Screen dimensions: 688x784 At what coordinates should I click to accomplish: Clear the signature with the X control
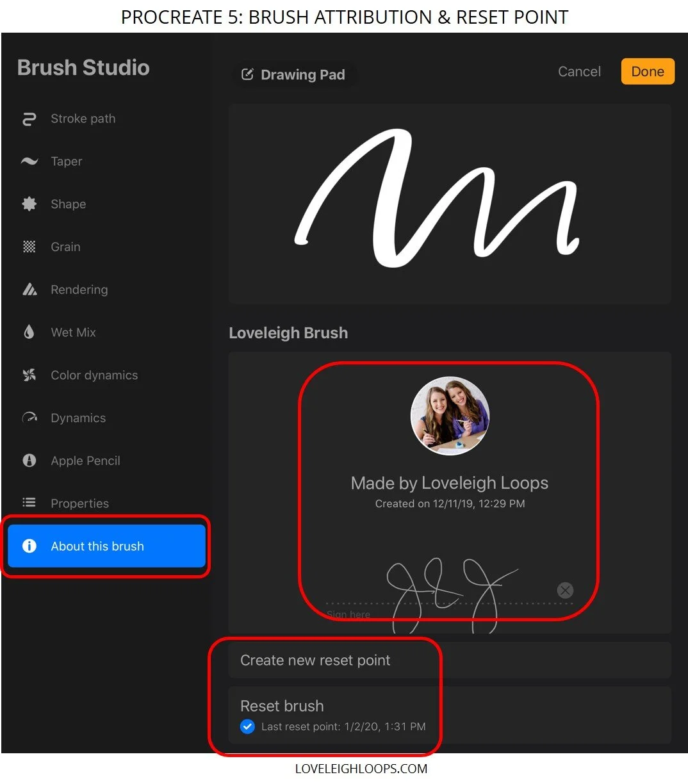[x=564, y=590]
